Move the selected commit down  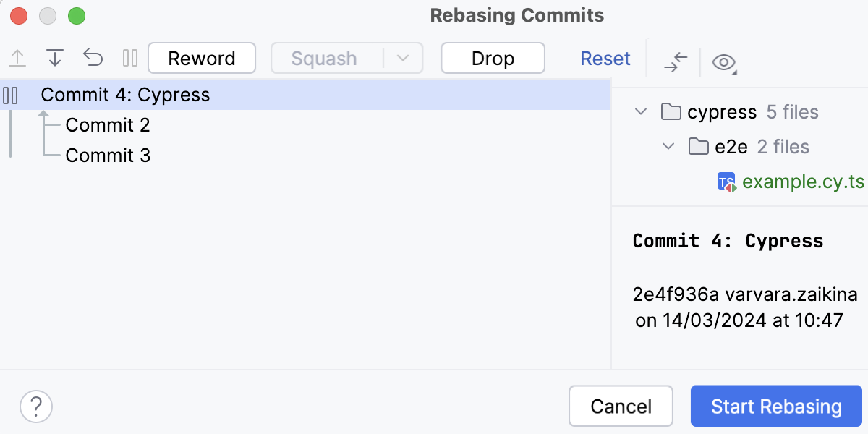pyautogui.click(x=55, y=58)
